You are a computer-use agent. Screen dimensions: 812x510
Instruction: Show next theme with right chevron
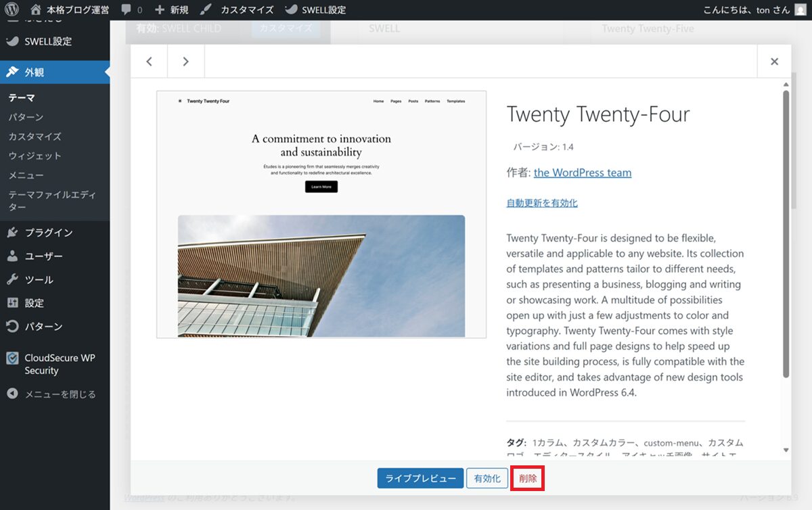point(186,62)
